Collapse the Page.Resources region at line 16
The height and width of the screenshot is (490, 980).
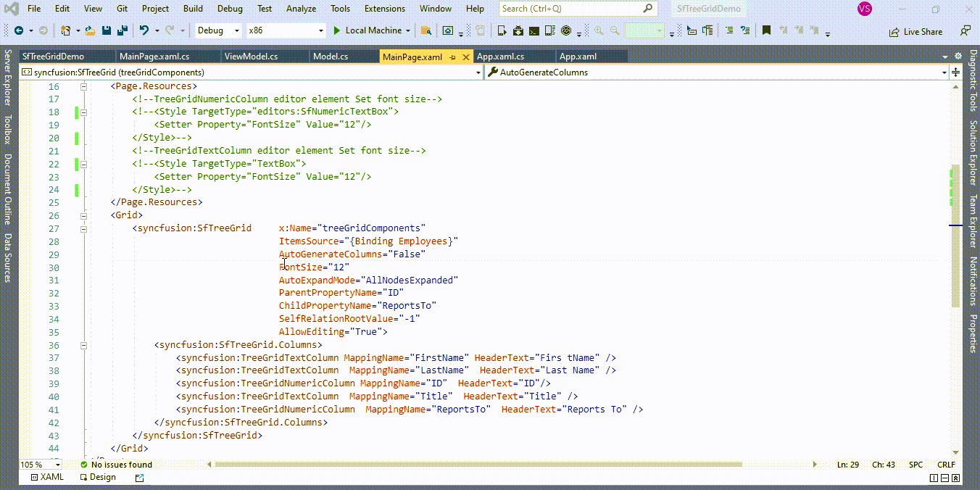(x=84, y=86)
